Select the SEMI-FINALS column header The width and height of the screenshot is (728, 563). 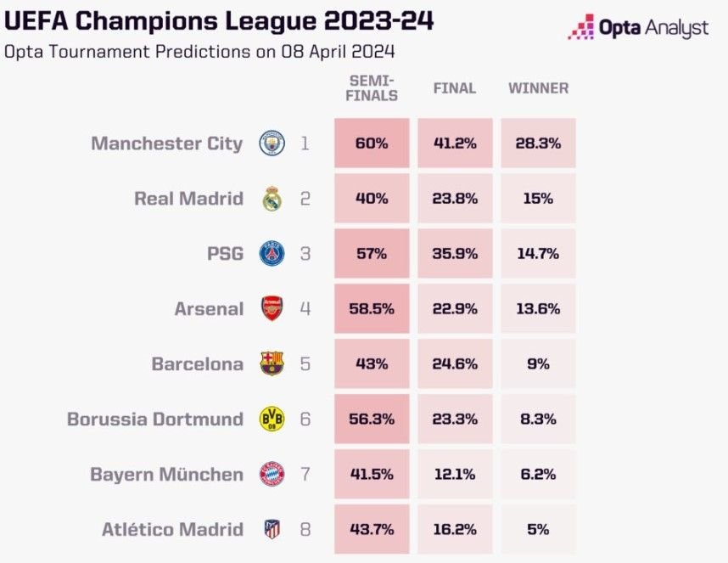[x=372, y=88]
